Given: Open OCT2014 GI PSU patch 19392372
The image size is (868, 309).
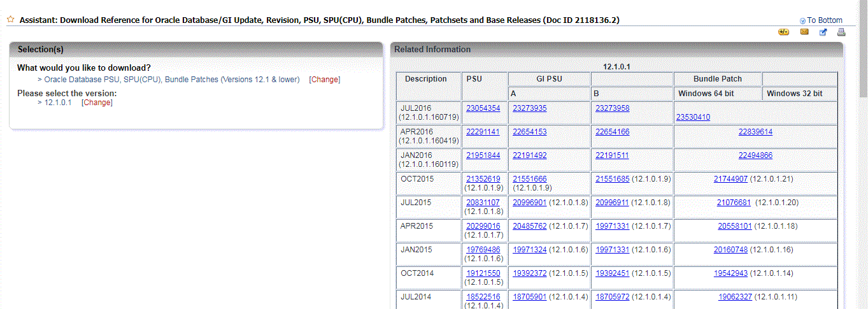Looking at the screenshot, I should pyautogui.click(x=530, y=273).
